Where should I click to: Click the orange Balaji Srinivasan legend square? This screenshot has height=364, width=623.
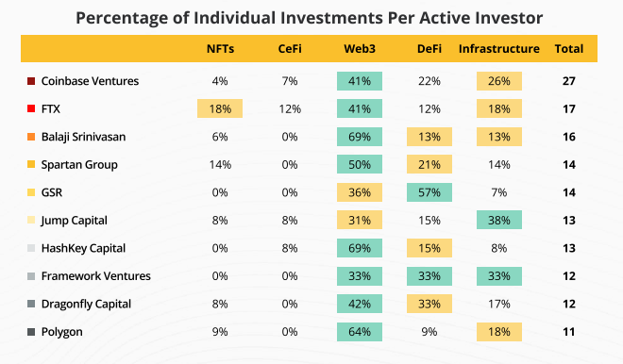(x=31, y=137)
